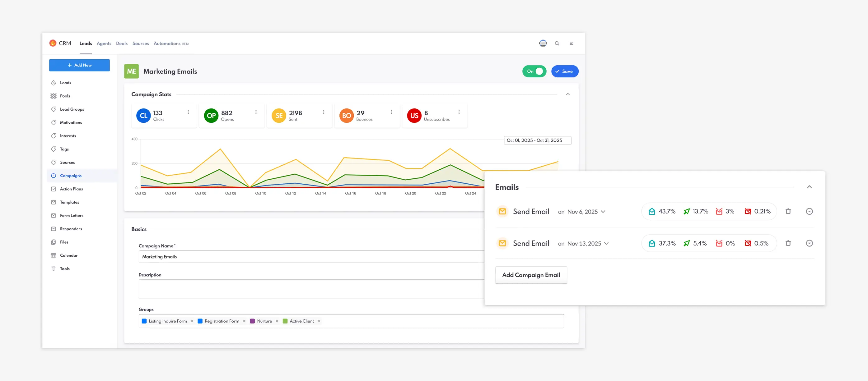The width and height of the screenshot is (868, 381).
Task: Open the options menu on the Unsubscribes card
Action: pos(459,112)
